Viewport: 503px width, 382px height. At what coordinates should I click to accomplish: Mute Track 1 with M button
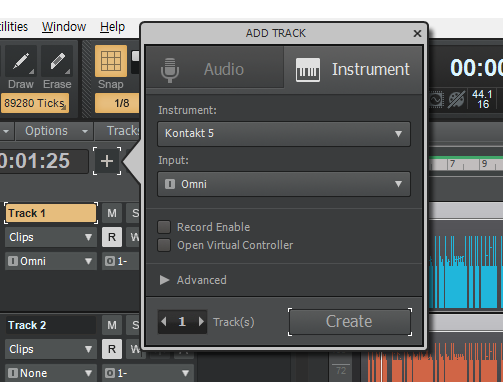point(112,213)
